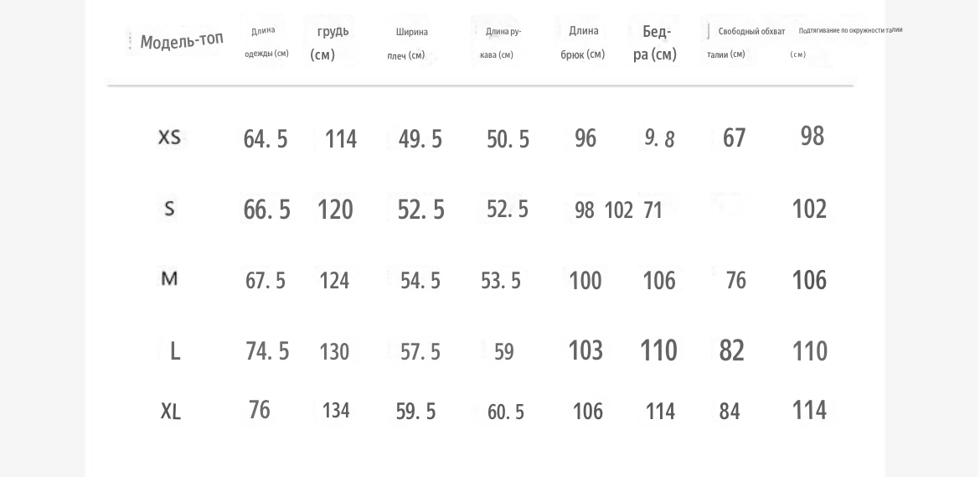Click the XL size row label
Viewport: 980px width, 477px height.
point(171,412)
